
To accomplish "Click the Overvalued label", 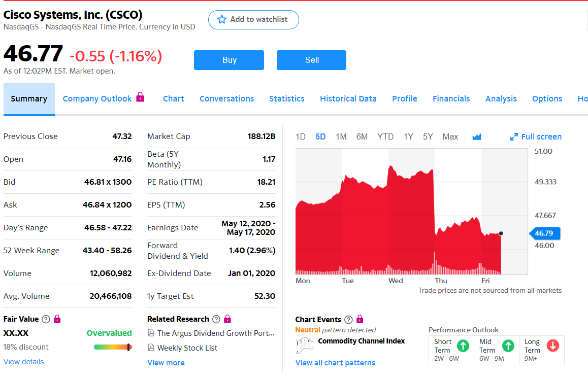I will click(109, 333).
